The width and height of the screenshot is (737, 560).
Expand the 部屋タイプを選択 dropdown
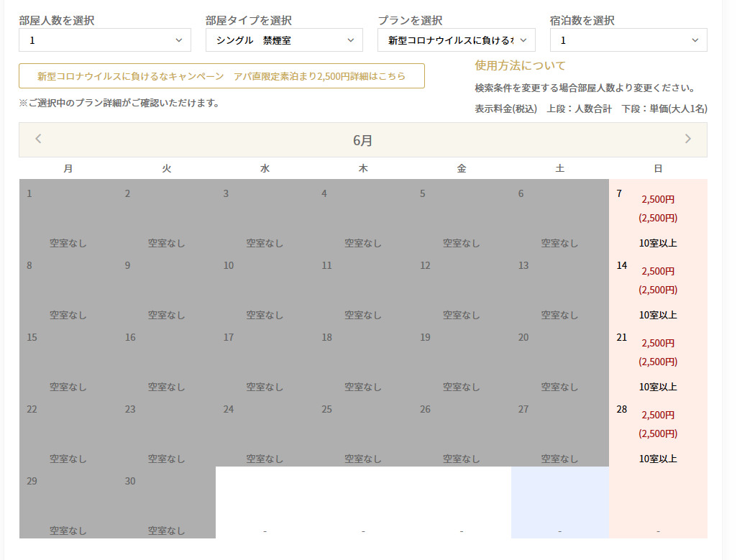click(x=284, y=40)
